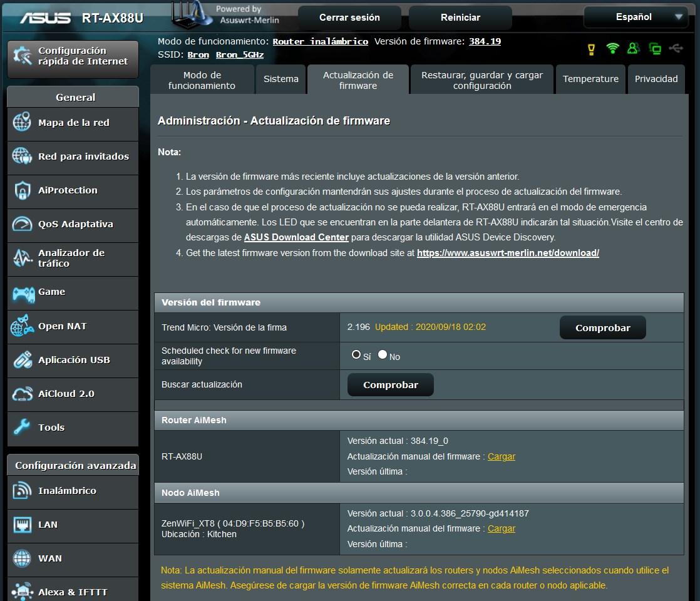Click Comprobar for Trend Micro signature
This screenshot has width=700, height=601.
tap(603, 328)
